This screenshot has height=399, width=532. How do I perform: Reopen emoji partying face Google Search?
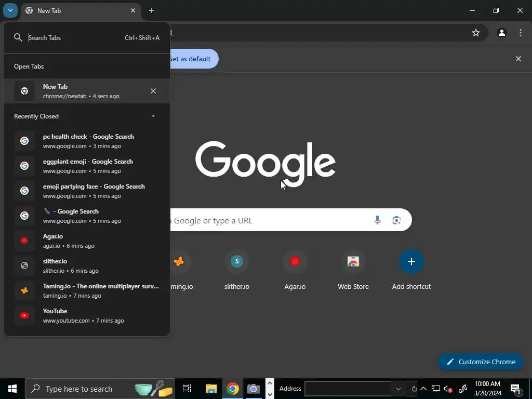tap(87, 191)
